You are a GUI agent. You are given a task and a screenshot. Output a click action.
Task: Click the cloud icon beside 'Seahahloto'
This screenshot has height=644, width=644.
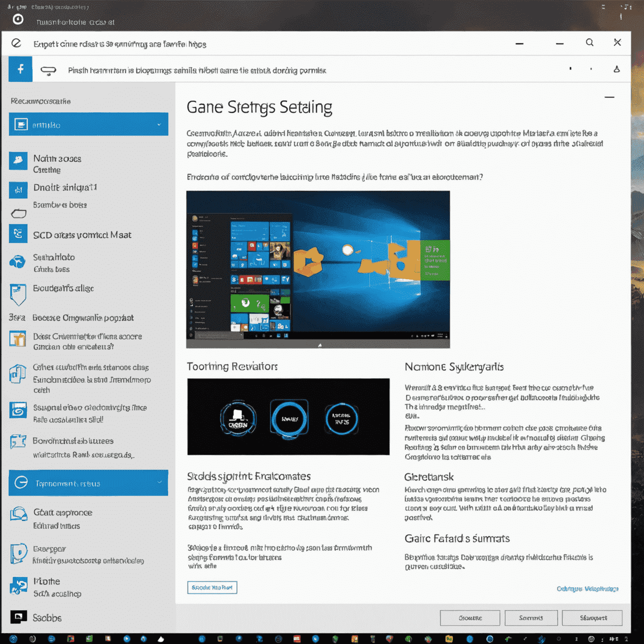click(18, 262)
